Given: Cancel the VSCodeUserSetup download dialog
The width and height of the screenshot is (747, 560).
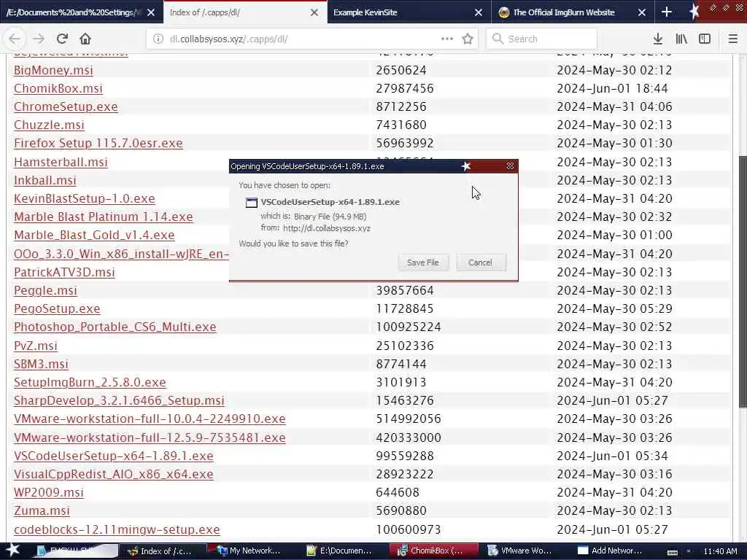Looking at the screenshot, I should (x=480, y=262).
